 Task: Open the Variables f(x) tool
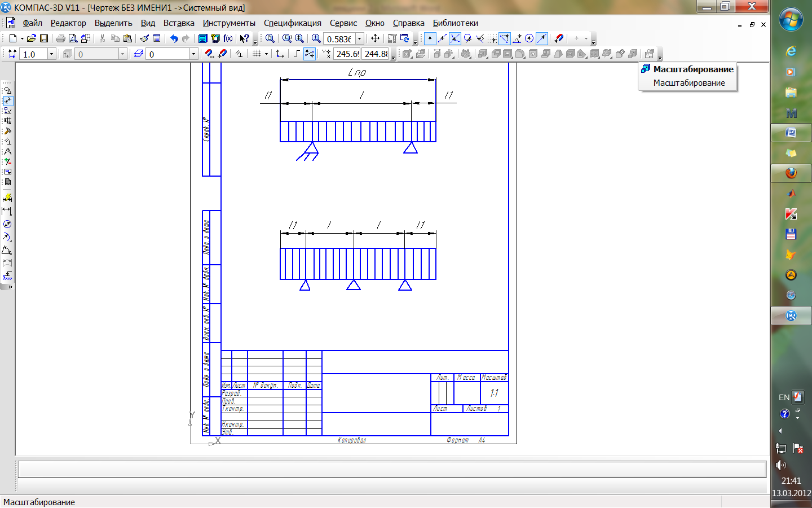pyautogui.click(x=228, y=38)
